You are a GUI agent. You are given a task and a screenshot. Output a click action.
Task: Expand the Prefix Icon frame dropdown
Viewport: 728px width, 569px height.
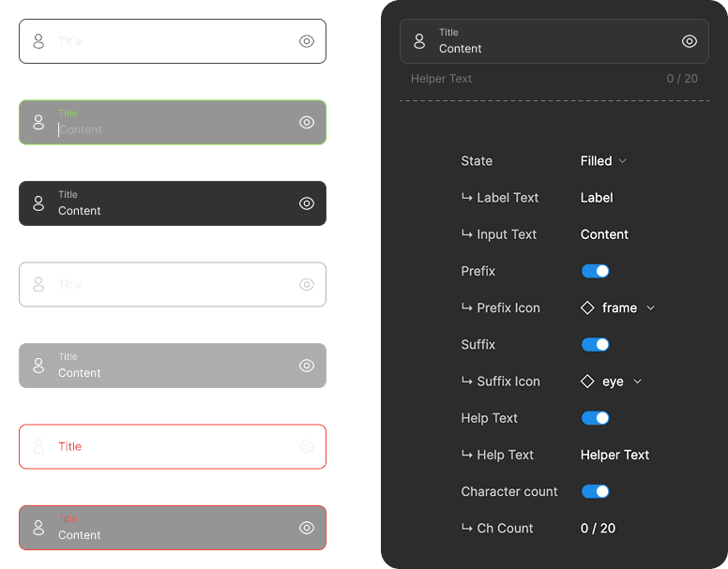618,307
